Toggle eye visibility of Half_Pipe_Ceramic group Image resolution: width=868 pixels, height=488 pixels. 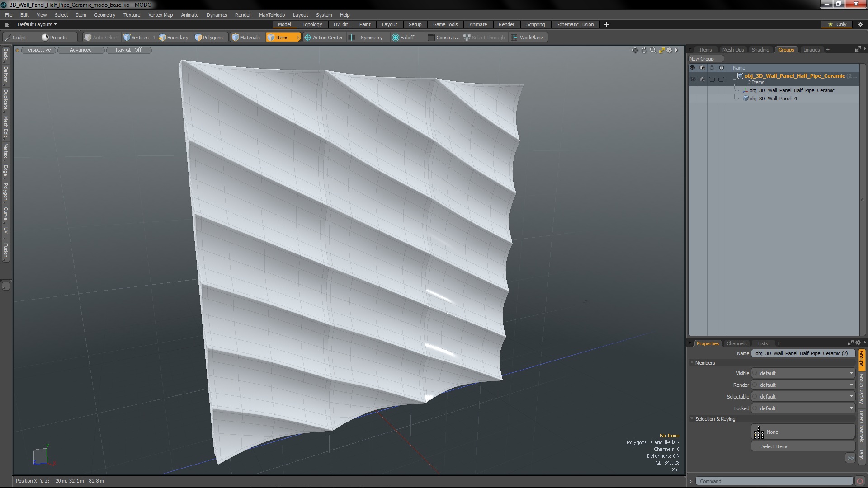tap(693, 79)
